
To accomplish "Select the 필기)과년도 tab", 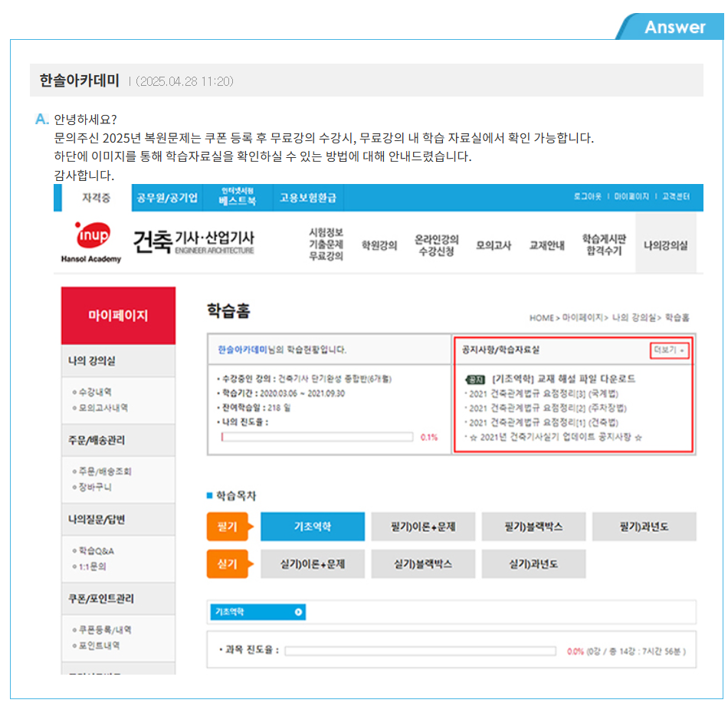I will click(644, 527).
